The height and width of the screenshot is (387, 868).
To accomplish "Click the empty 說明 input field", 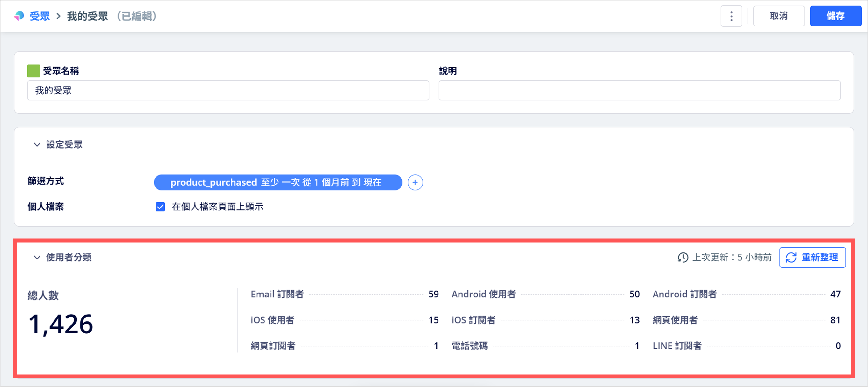I will tap(639, 90).
